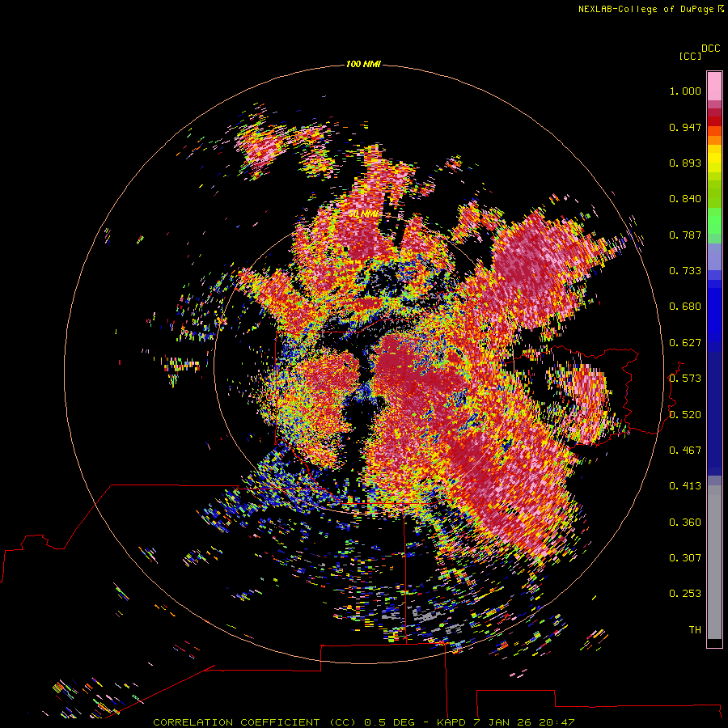Select the 0.307 color scale value
Screen dimensions: 728x728
click(x=685, y=558)
